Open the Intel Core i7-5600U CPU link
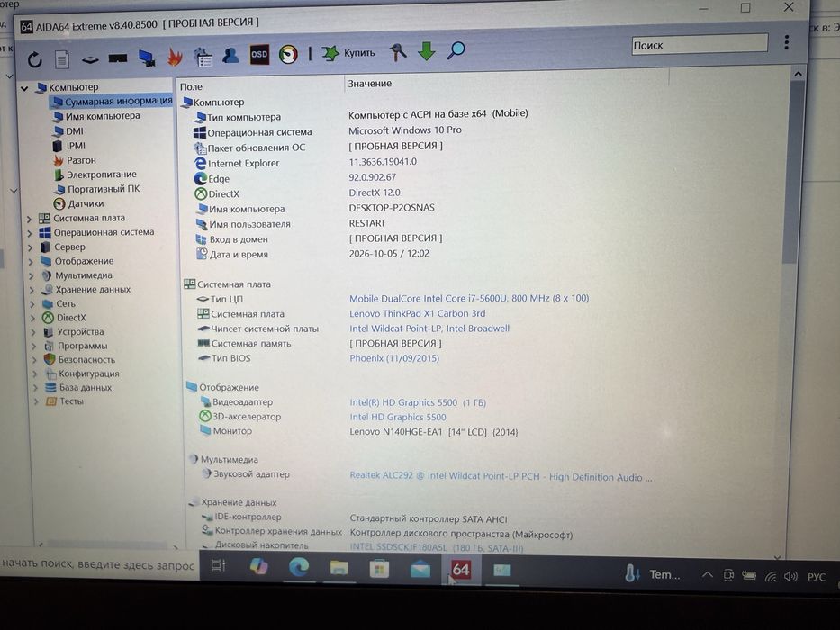Image resolution: width=840 pixels, height=630 pixels. click(x=469, y=298)
